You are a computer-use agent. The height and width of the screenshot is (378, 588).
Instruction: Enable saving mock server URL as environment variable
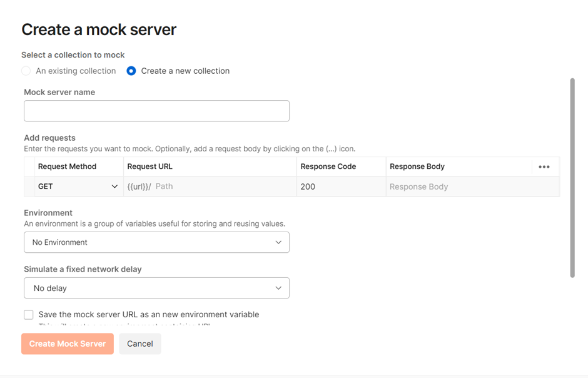(29, 315)
